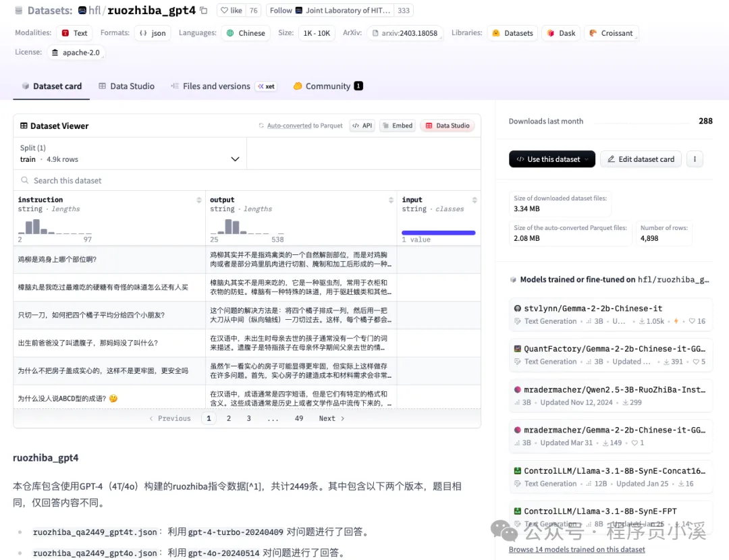Open the 76 likes count
Image resolution: width=729 pixels, height=560 pixels.
253,10
